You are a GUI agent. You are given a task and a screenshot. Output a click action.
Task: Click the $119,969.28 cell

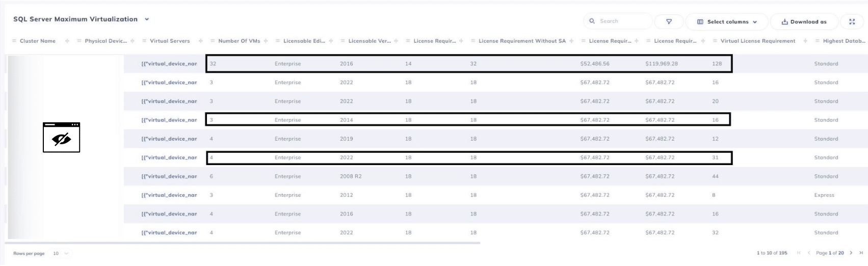[662, 64]
